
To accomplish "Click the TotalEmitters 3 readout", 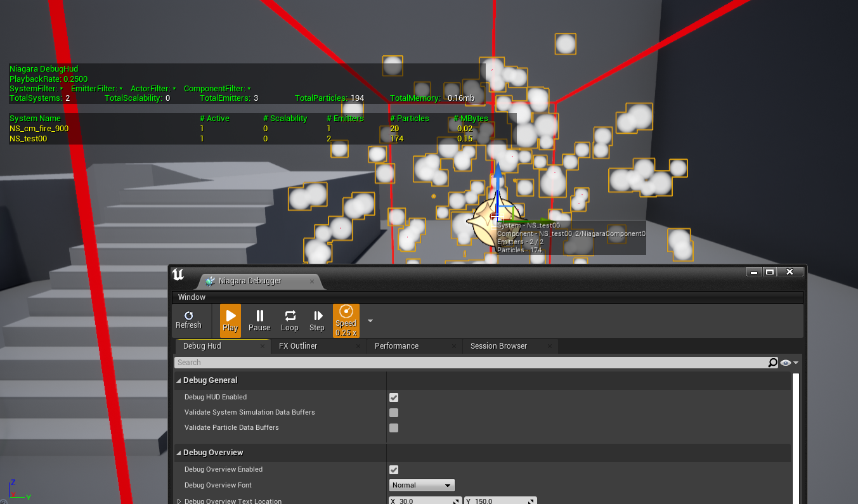I will [x=229, y=98].
